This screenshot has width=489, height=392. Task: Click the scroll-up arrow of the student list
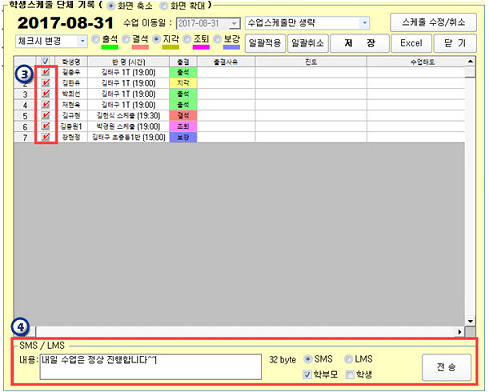click(470, 61)
